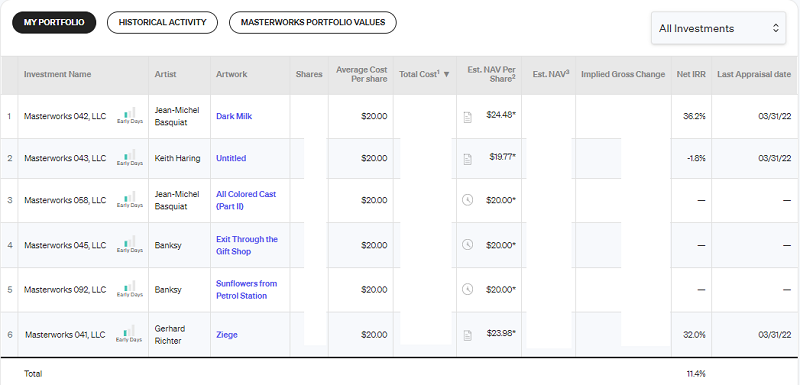Open the Masterworks Portfolio Values tab
This screenshot has height=385, width=800.
(x=313, y=22)
